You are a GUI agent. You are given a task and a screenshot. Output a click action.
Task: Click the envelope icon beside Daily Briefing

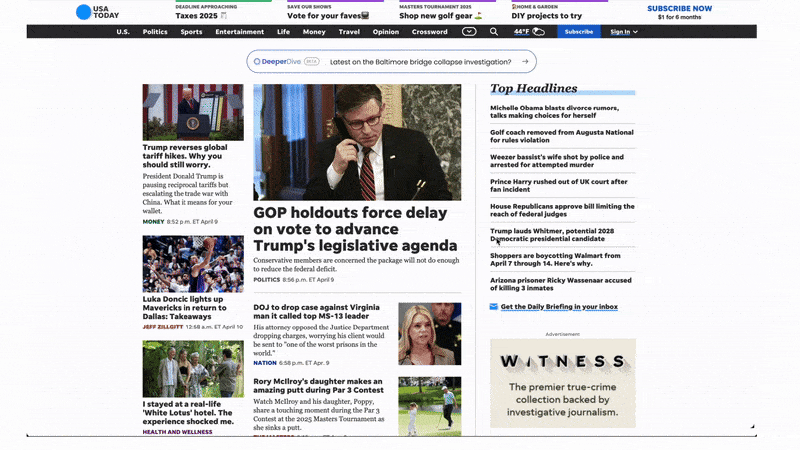493,307
